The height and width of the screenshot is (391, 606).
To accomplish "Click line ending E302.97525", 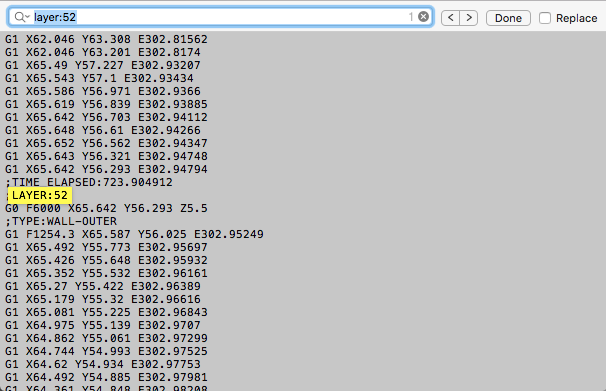I will pos(106,351).
